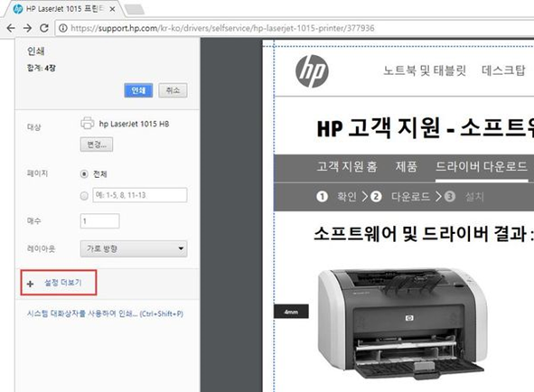Click the 합계: 4장 total sheets text
This screenshot has width=534, height=392.
pos(42,68)
